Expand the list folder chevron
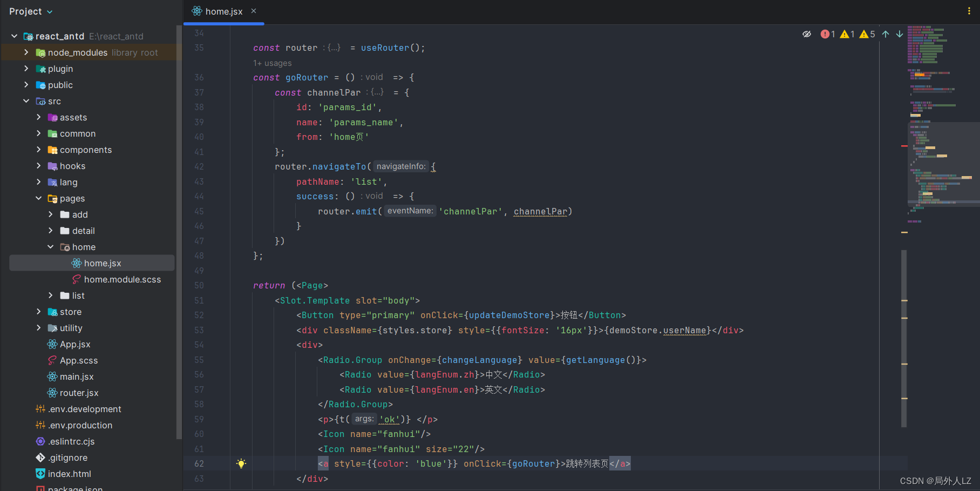980x491 pixels. [x=51, y=295]
